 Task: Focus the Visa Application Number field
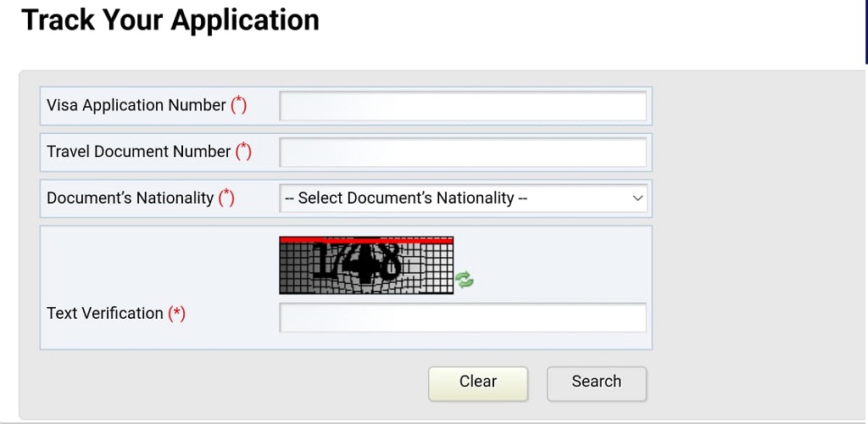point(463,106)
